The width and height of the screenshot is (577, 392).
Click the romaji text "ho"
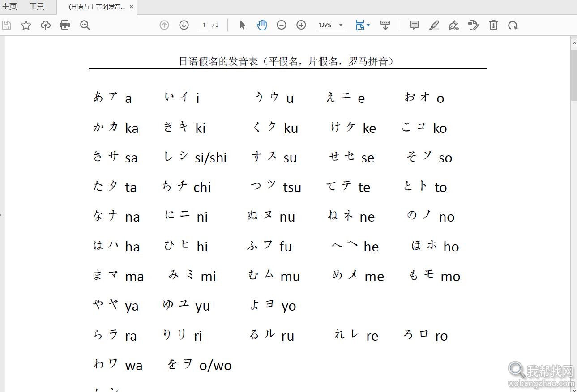tap(451, 247)
